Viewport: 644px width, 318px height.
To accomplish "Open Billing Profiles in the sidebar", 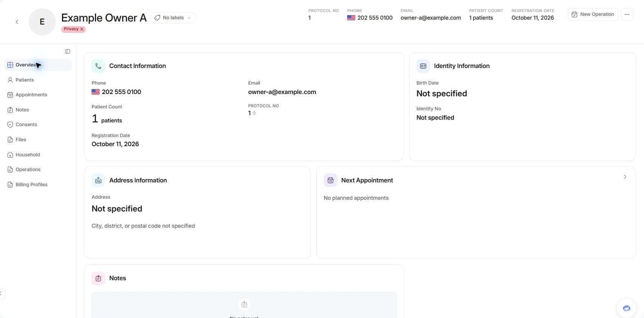I will pyautogui.click(x=38, y=185).
